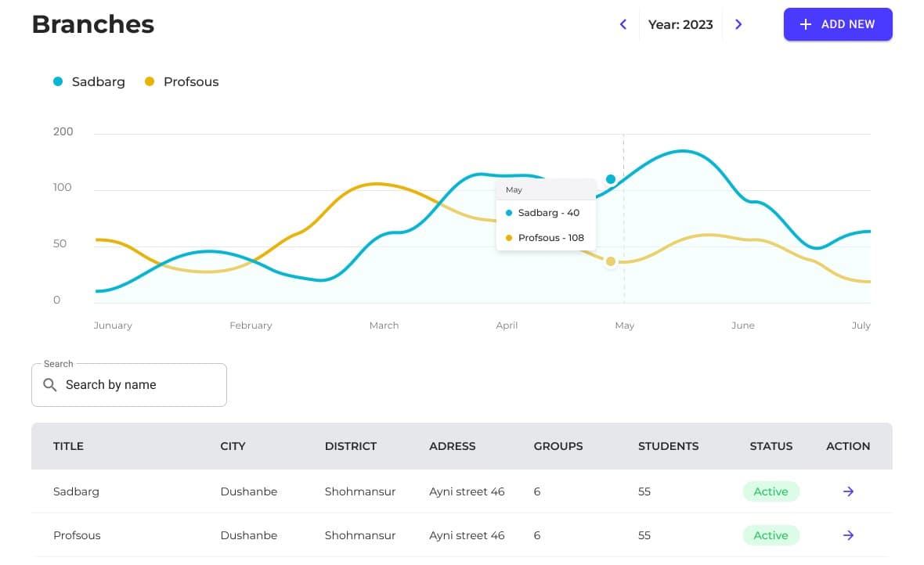Screen dimensions: 924x565
Task: Click the yellow Profsous data point on chart
Action: coord(611,261)
